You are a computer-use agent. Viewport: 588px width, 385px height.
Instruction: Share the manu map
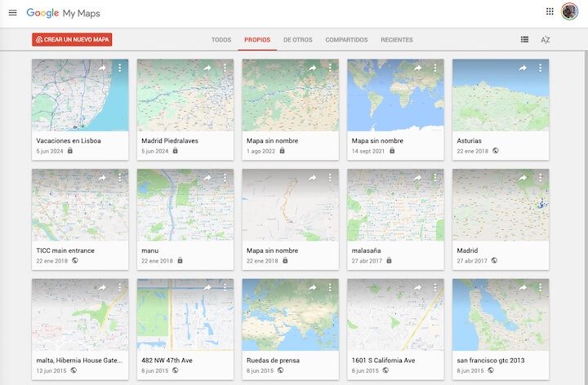207,178
